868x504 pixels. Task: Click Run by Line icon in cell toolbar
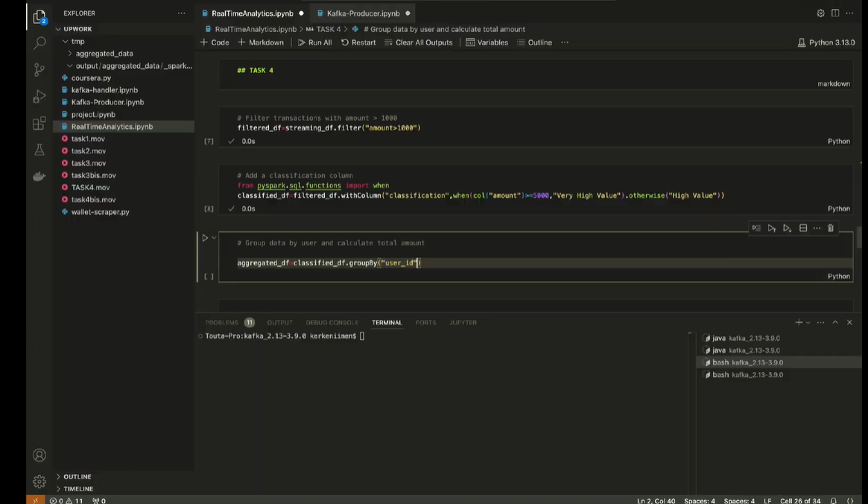coord(756,228)
